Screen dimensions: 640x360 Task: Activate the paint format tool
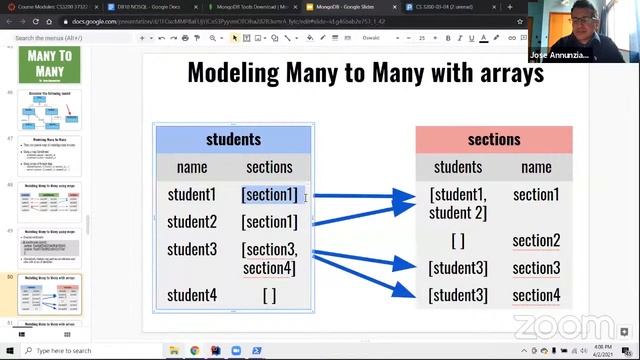[x=197, y=38]
